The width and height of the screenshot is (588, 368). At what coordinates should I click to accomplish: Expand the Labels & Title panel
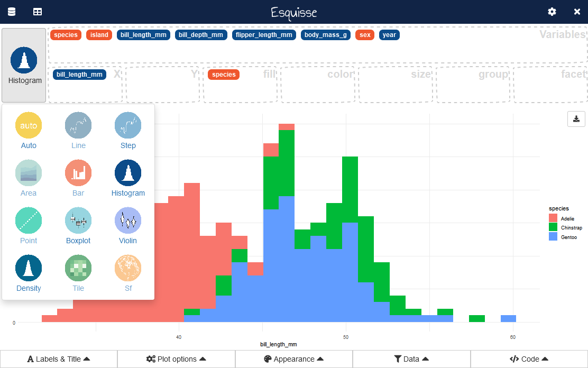(x=59, y=359)
